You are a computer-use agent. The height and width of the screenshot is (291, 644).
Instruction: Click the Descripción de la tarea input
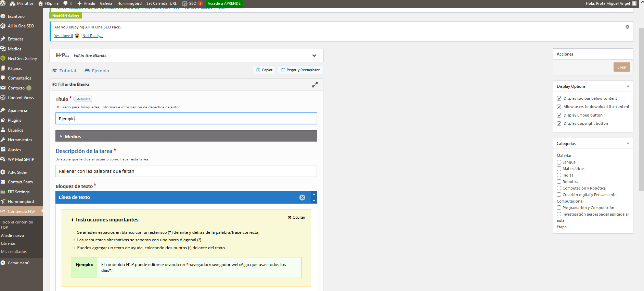pyautogui.click(x=186, y=171)
